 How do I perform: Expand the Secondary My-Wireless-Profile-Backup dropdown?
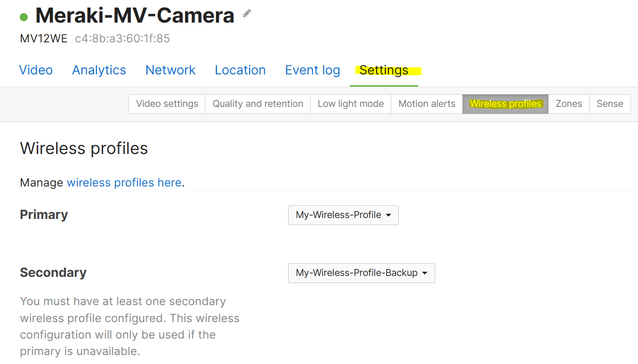coord(361,273)
